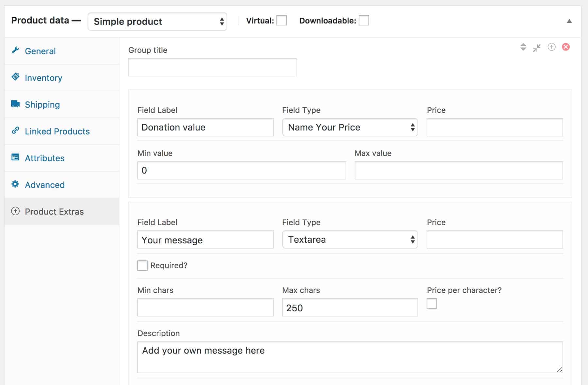This screenshot has height=385, width=588.
Task: Click the Your message field label input
Action: [205, 239]
